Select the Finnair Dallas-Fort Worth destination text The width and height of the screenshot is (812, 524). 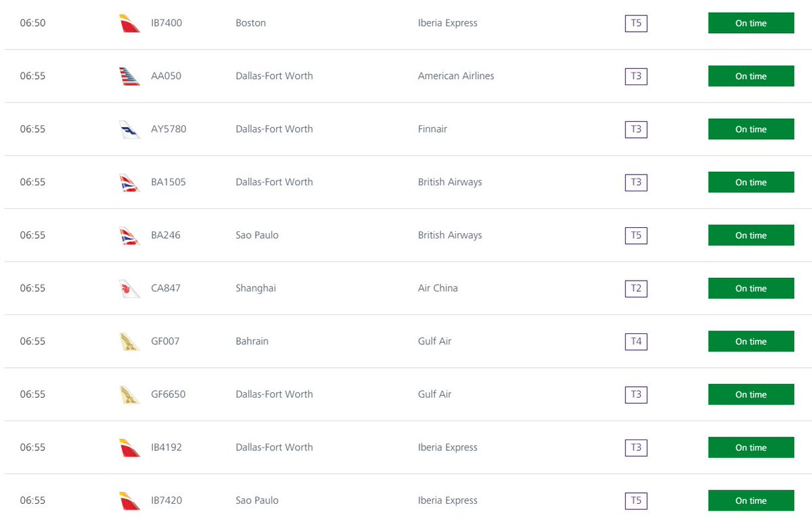[x=274, y=129]
